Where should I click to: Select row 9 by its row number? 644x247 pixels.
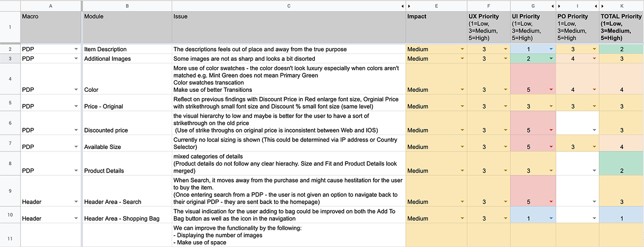click(x=10, y=191)
